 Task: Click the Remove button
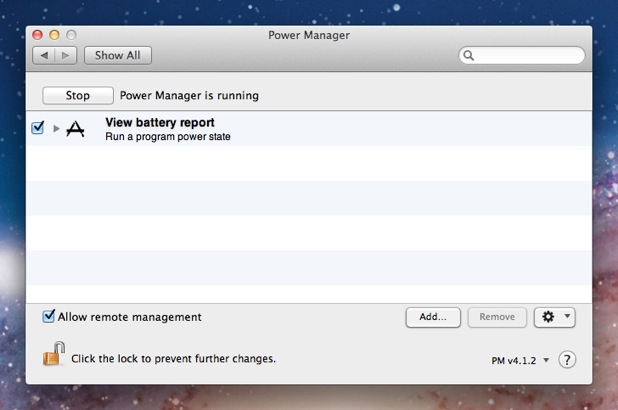click(497, 317)
